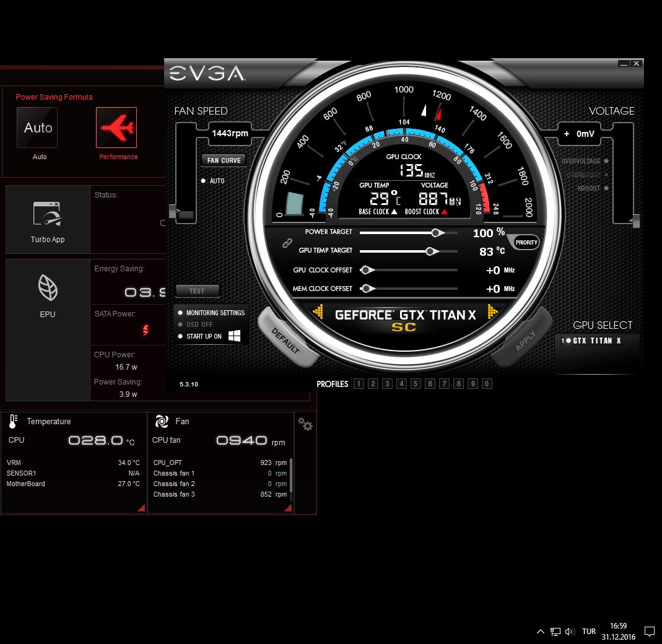Select profile slot 8
Image resolution: width=662 pixels, height=644 pixels.
[x=458, y=384]
